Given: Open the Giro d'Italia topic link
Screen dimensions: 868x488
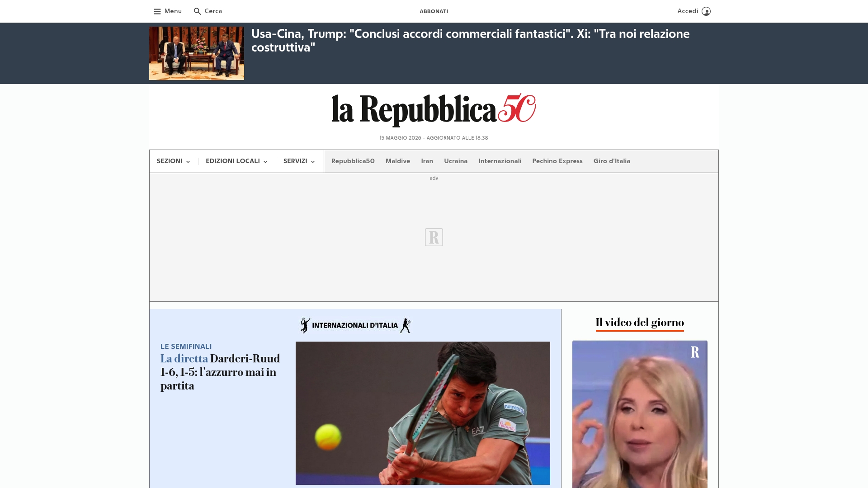Looking at the screenshot, I should tap(612, 161).
